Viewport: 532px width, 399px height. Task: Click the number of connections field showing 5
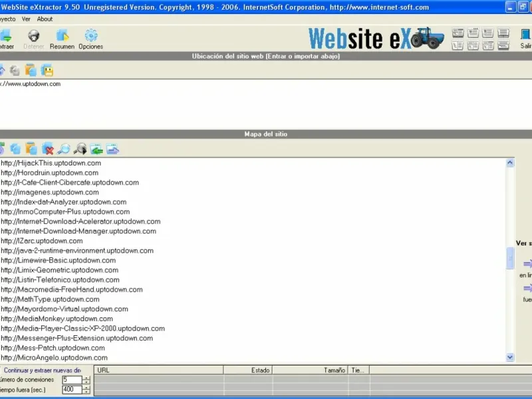[x=72, y=380]
